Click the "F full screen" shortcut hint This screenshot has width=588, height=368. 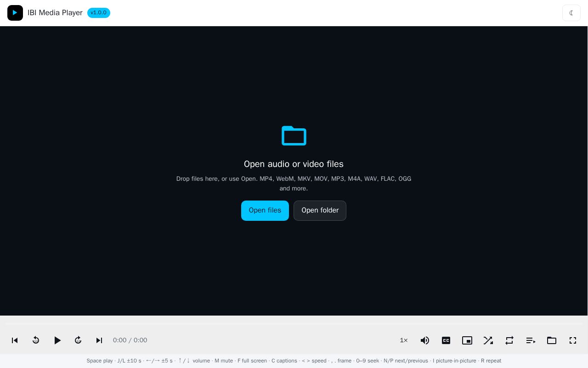[252, 361]
